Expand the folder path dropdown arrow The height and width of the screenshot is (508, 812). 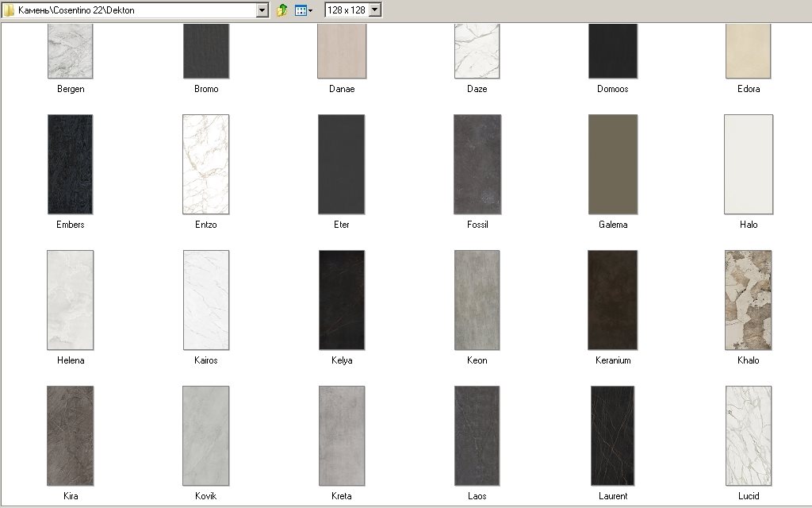click(262, 10)
